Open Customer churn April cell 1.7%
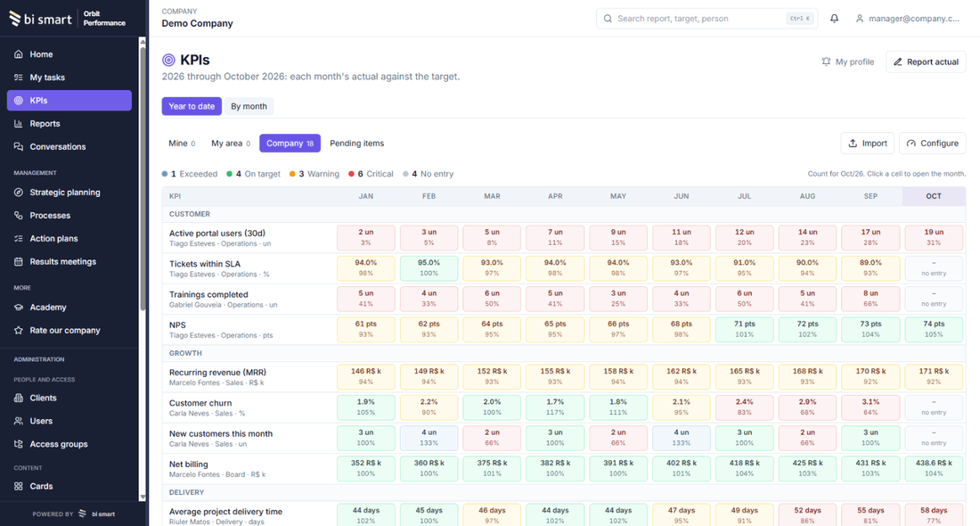980x526 pixels. (x=555, y=407)
